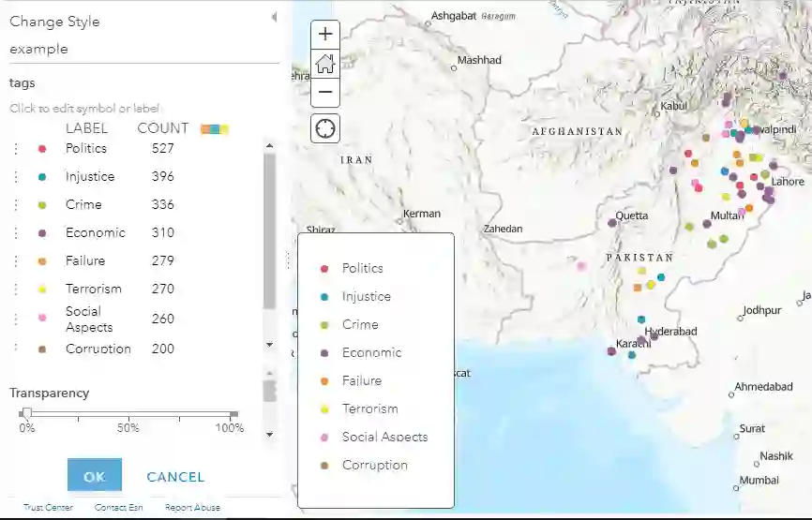Grab the handle beside the Failure row
Image resolution: width=812 pixels, height=520 pixels.
click(x=16, y=261)
